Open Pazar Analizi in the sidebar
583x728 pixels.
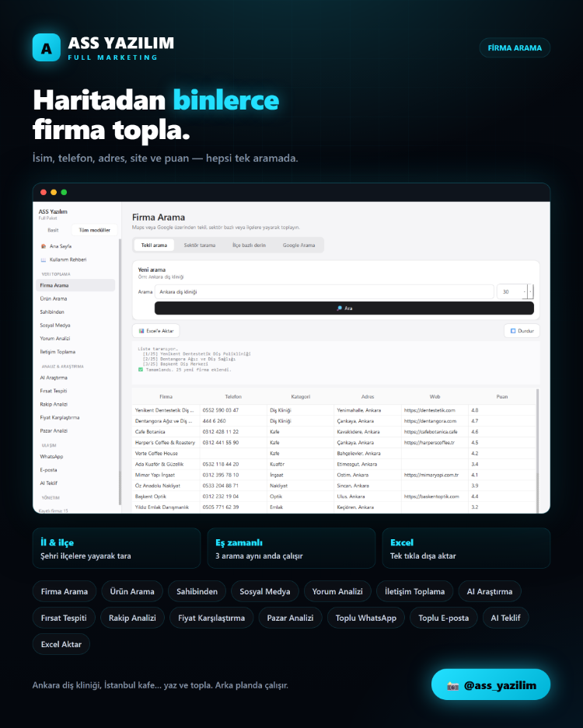[x=75, y=431]
